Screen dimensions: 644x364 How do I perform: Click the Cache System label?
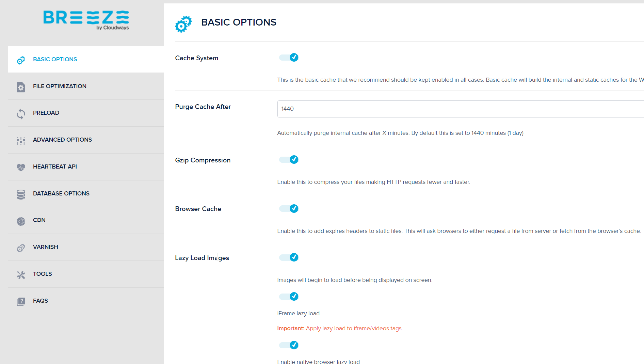pos(197,58)
